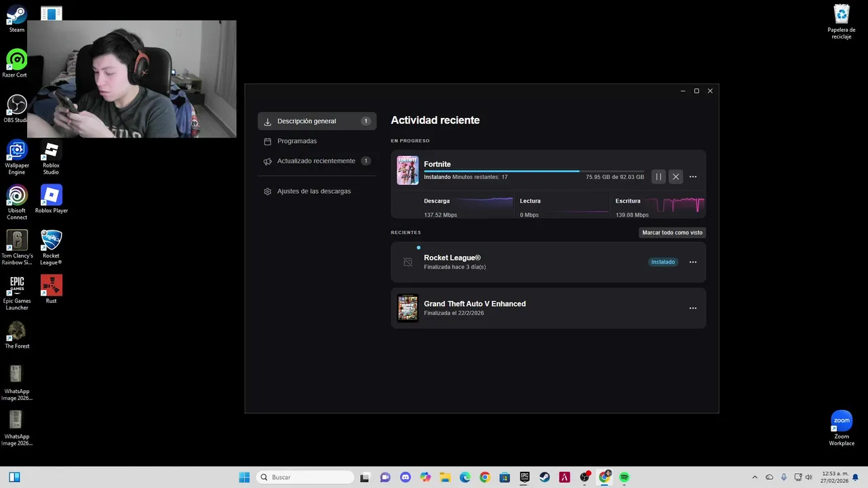Click the Grand Theft Auto V Enhanced title
Image resolution: width=868 pixels, height=488 pixels.
pyautogui.click(x=475, y=304)
